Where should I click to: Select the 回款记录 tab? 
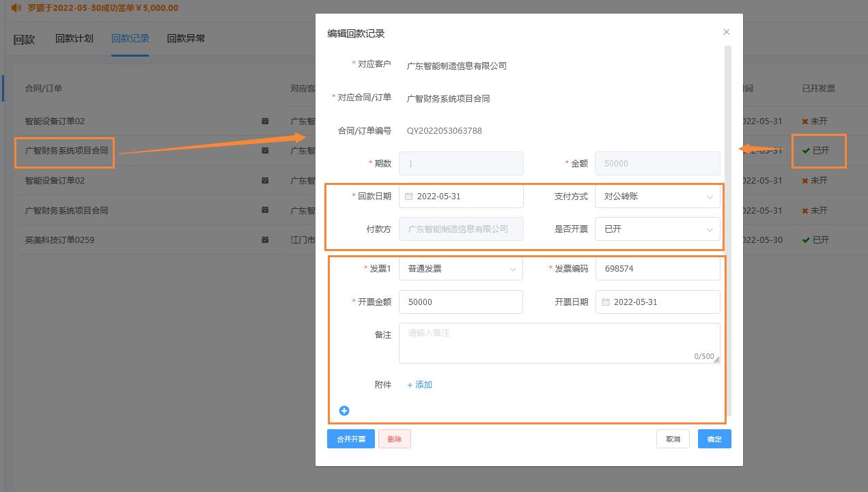point(130,38)
